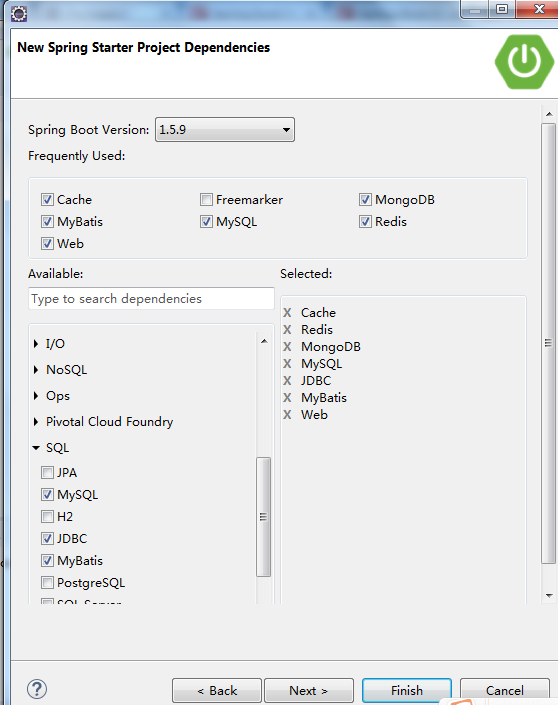Remove Redis from the Selected list

tap(287, 330)
